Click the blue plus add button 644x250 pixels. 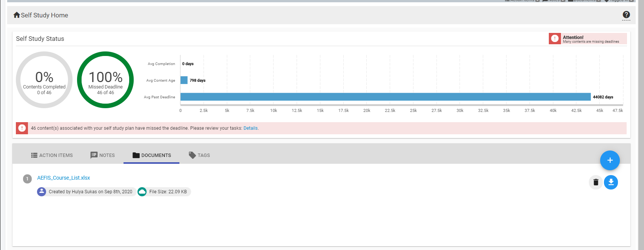click(610, 160)
